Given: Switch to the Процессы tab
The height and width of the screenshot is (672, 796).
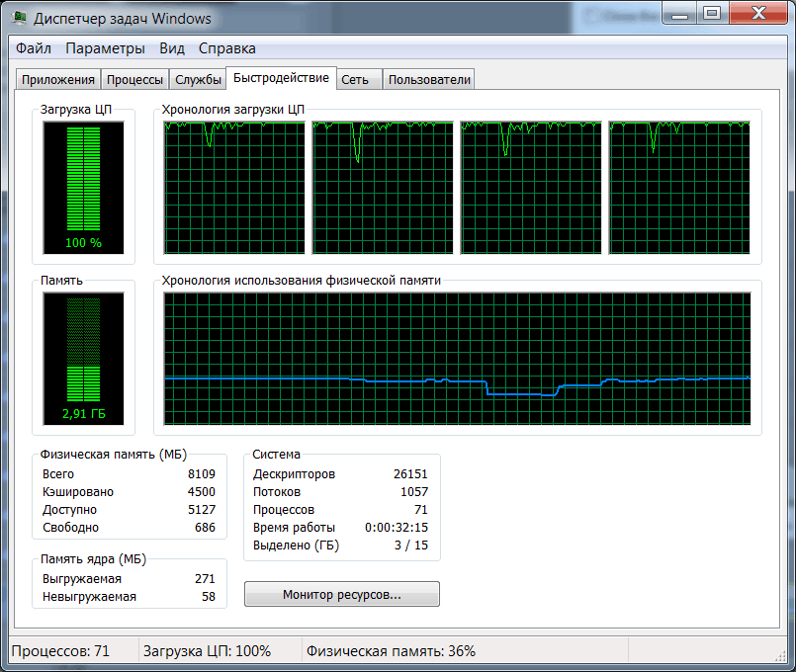Looking at the screenshot, I should (134, 80).
